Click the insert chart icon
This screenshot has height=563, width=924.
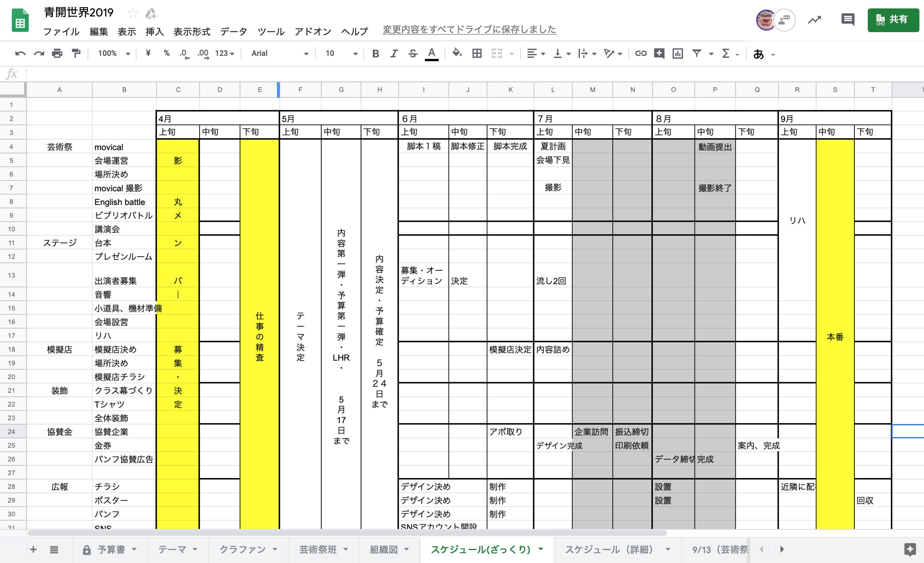pos(677,54)
